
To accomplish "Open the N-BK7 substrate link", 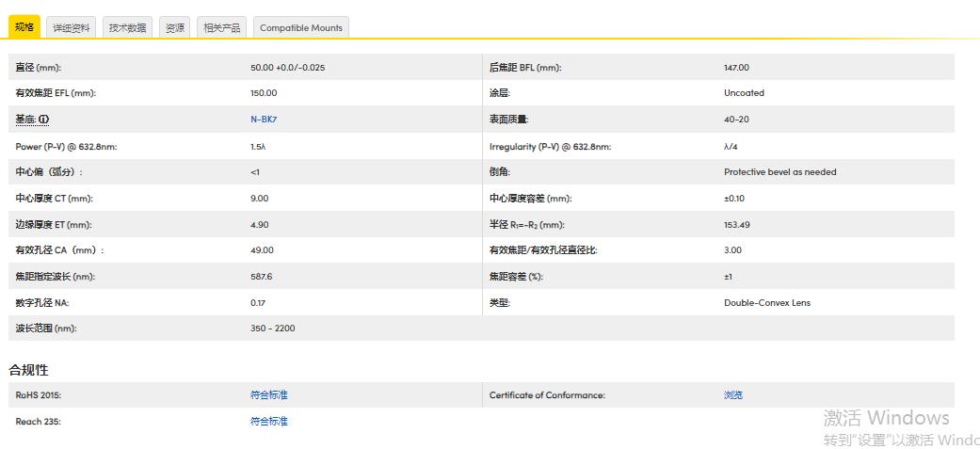I will click(264, 120).
